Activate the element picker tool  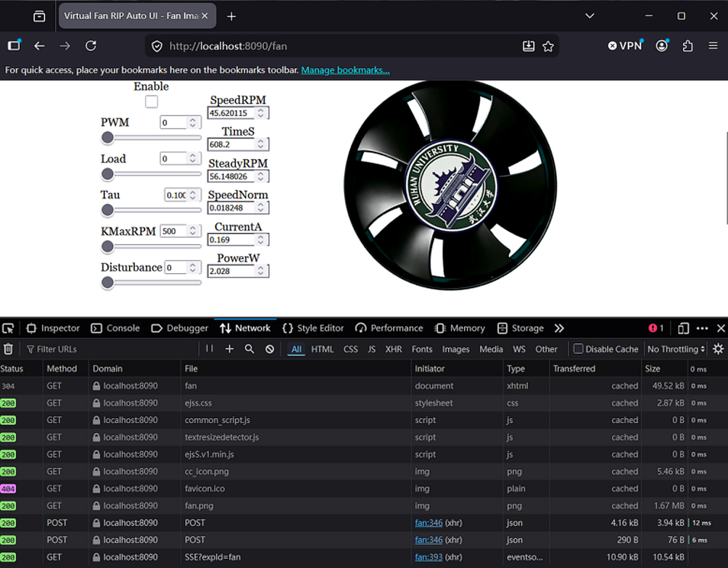point(8,328)
